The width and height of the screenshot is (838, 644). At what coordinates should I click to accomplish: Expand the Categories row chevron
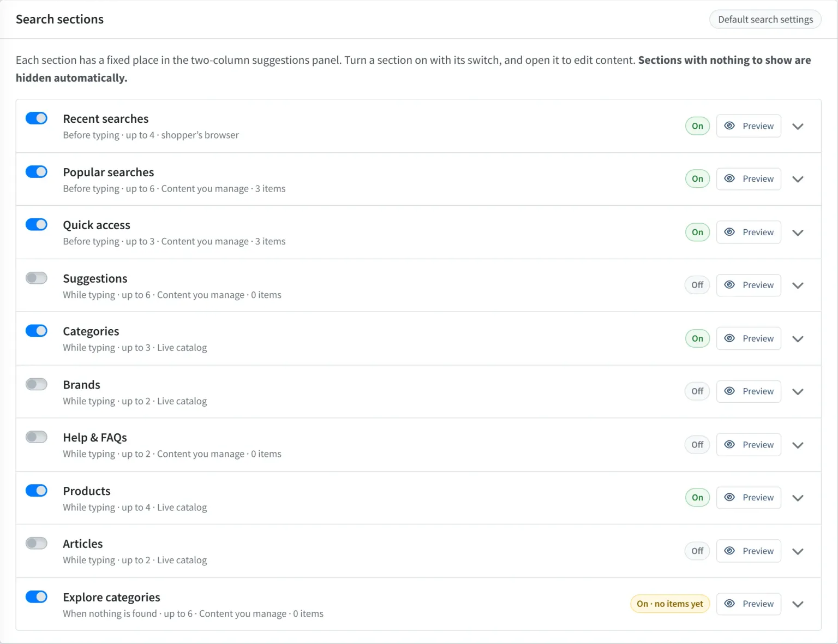pos(798,339)
